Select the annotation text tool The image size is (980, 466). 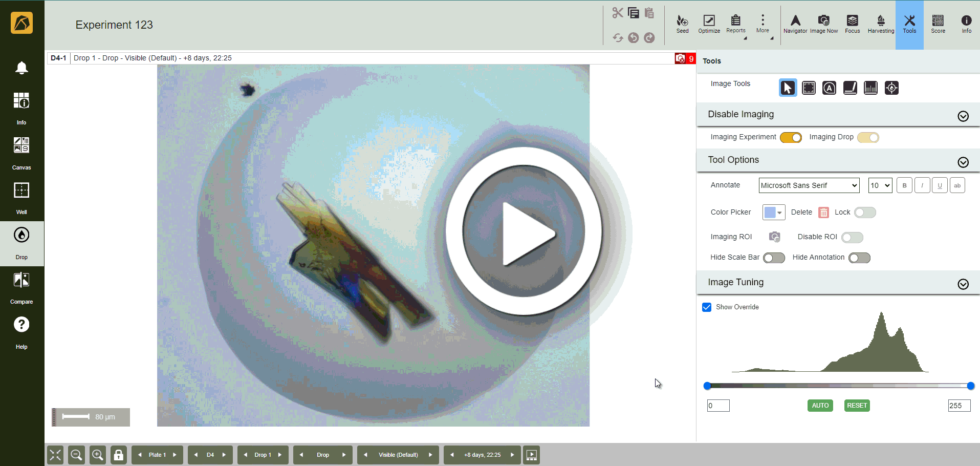coord(829,88)
